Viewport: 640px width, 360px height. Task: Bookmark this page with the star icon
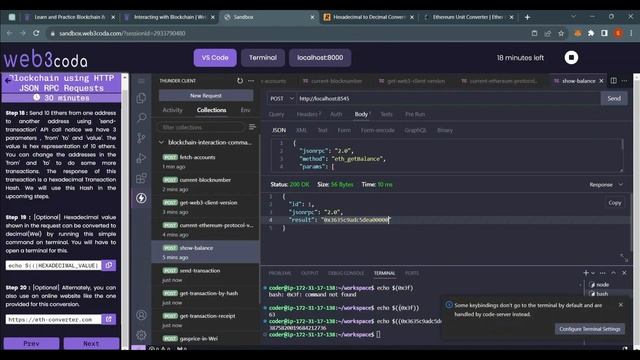coord(561,33)
